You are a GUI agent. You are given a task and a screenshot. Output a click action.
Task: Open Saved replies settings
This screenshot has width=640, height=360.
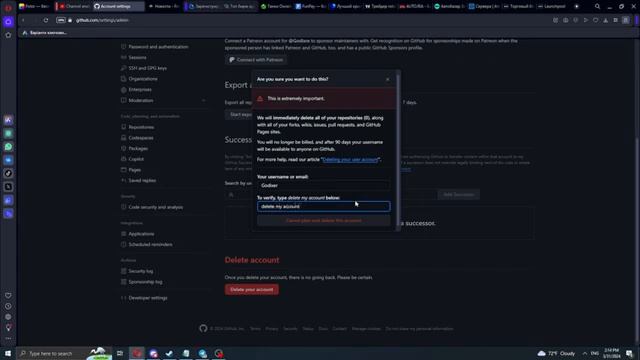pyautogui.click(x=142, y=180)
